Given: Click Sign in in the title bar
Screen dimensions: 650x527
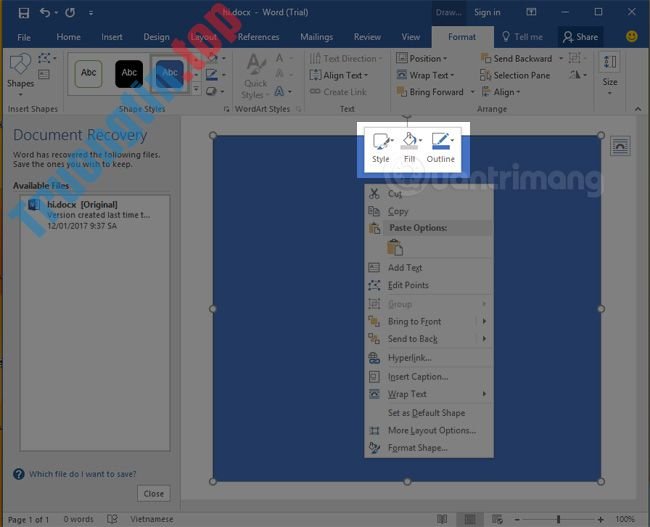Looking at the screenshot, I should [487, 12].
